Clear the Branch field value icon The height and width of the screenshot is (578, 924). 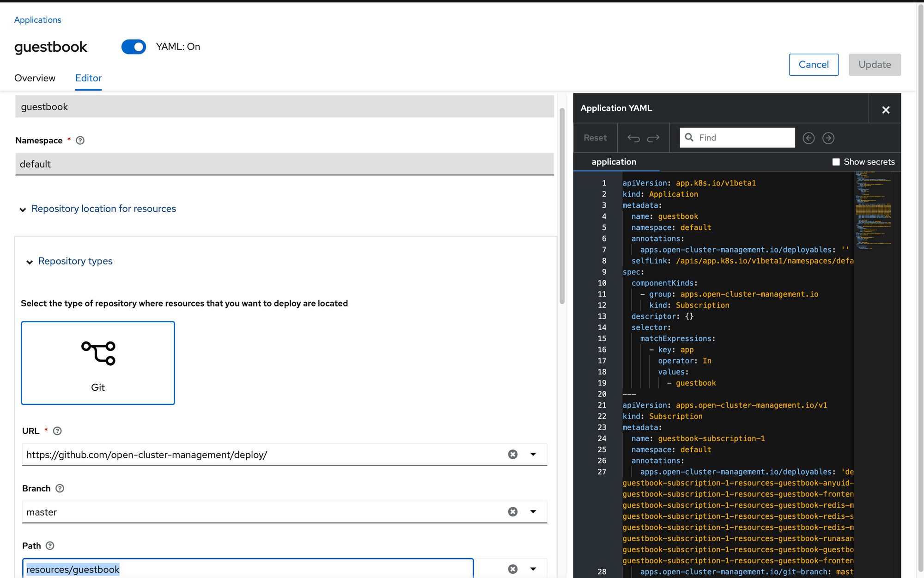[x=513, y=511]
